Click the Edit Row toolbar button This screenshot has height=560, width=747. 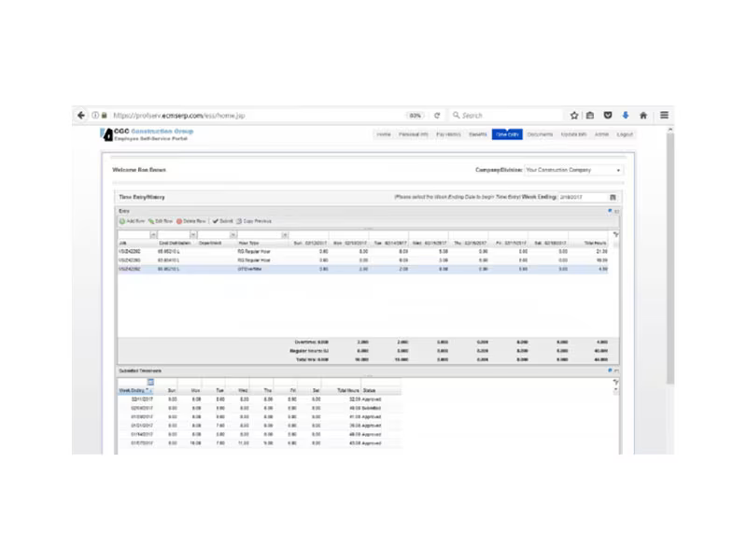[x=161, y=221]
